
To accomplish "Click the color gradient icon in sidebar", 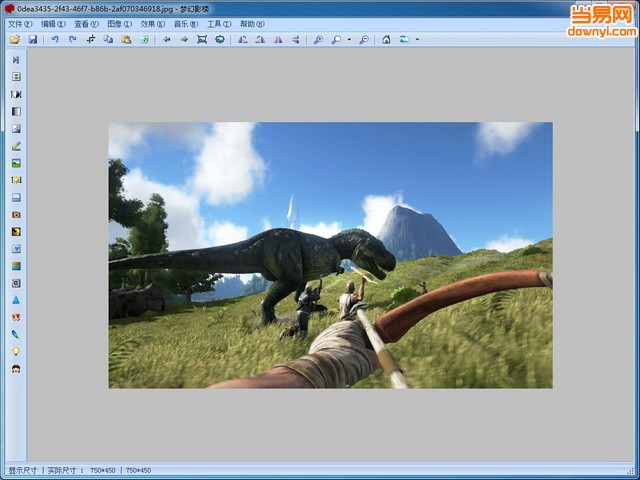I will [x=16, y=266].
